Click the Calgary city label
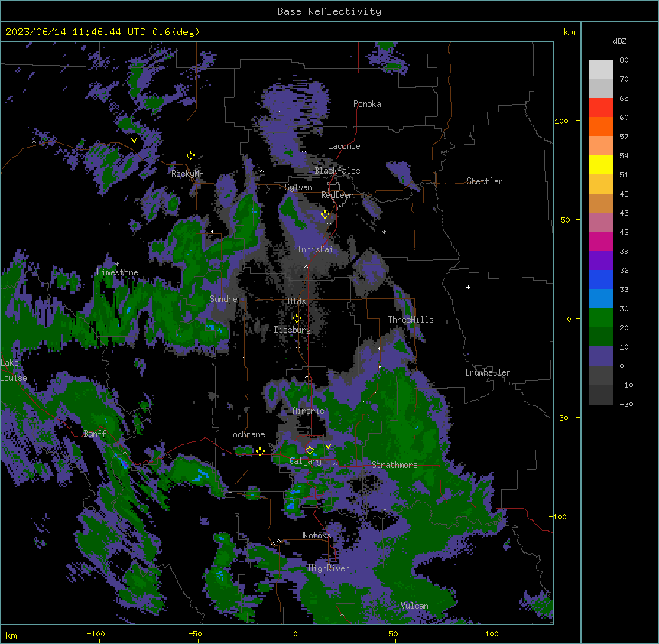This screenshot has height=644, width=659. [305, 461]
